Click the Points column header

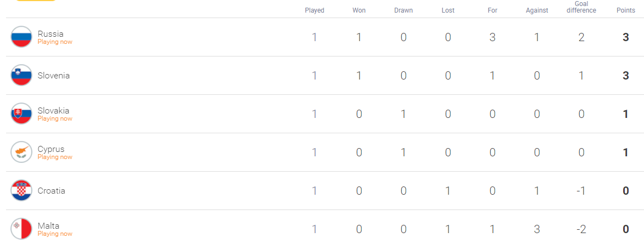pos(625,10)
